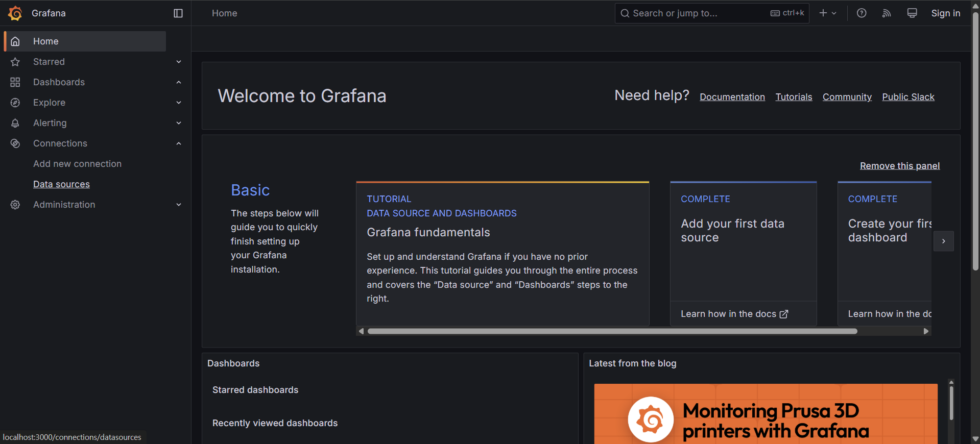980x444 pixels.
Task: Click the Home house icon in sidebar
Action: pos(15,41)
